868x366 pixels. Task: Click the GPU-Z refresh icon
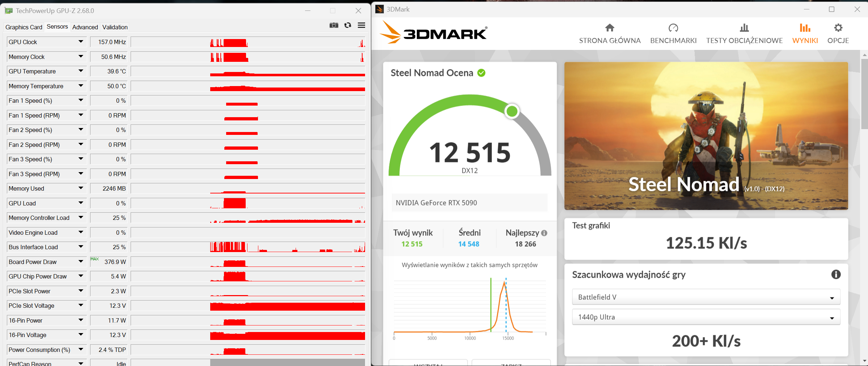point(348,25)
